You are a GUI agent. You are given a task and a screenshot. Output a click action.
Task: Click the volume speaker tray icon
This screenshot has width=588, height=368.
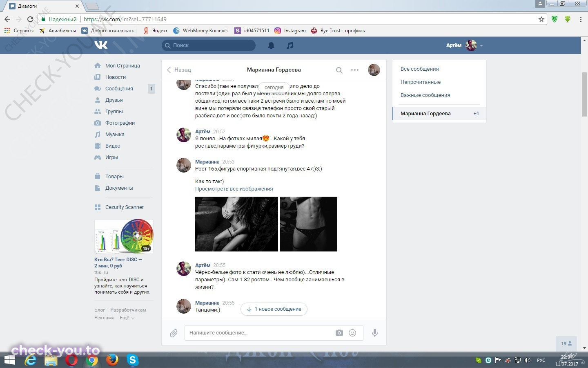(x=527, y=360)
